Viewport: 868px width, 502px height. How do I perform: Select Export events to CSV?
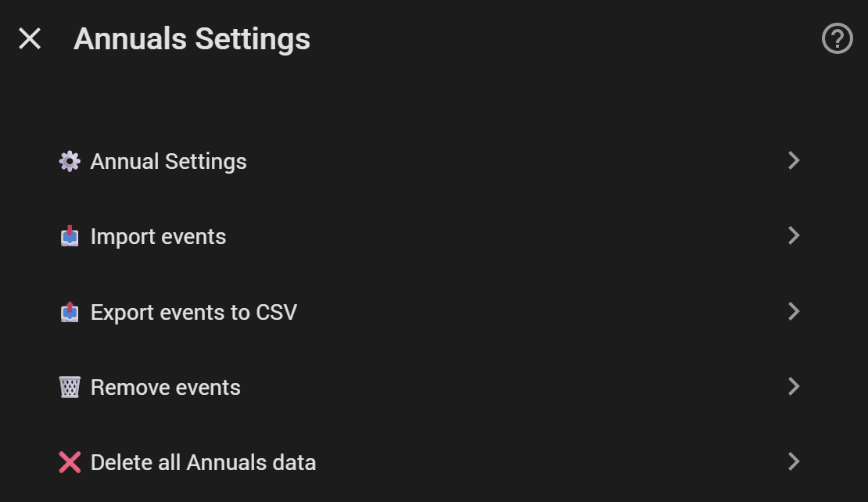pos(194,312)
